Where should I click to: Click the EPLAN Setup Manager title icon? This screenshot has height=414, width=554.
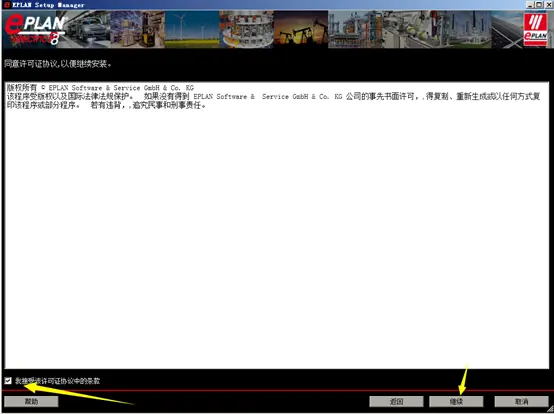6,5
